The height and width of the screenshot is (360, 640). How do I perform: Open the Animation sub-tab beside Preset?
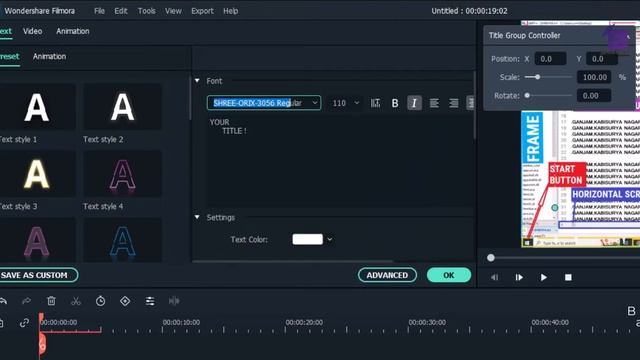pyautogui.click(x=49, y=56)
